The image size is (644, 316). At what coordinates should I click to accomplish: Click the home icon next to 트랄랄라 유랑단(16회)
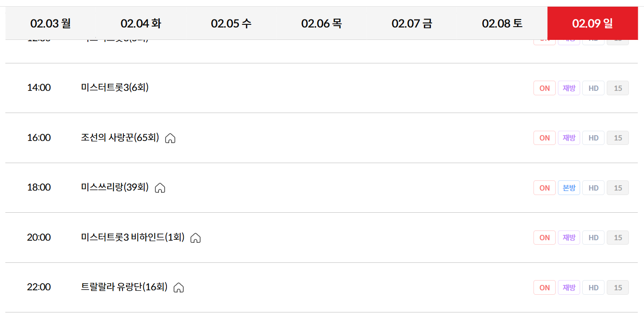pyautogui.click(x=178, y=288)
